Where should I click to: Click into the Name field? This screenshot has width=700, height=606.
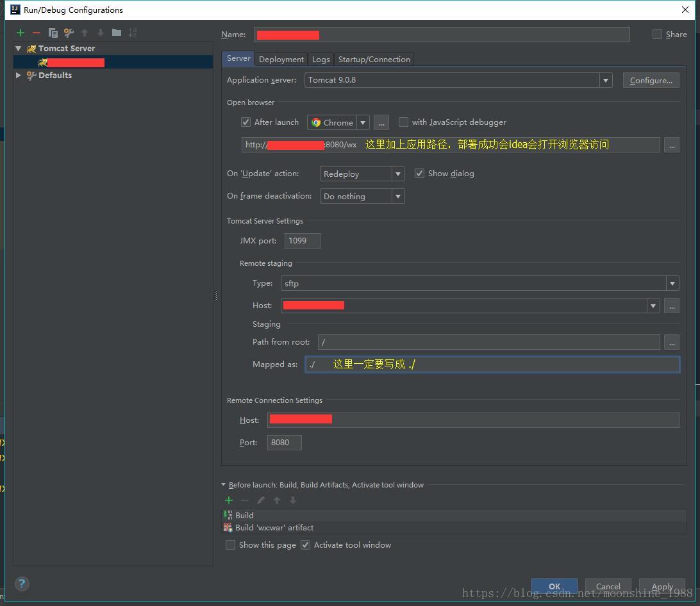442,35
